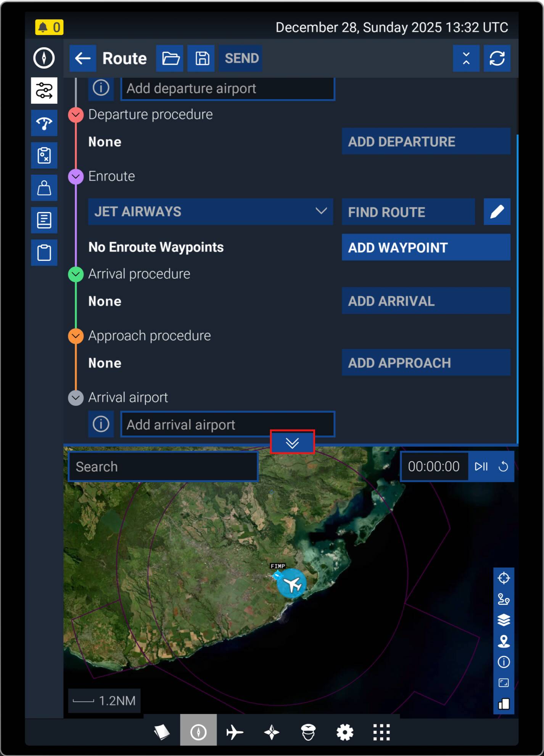Viewport: 544px width, 756px height.
Task: Click the 00:00:00 timer display
Action: [x=434, y=466]
